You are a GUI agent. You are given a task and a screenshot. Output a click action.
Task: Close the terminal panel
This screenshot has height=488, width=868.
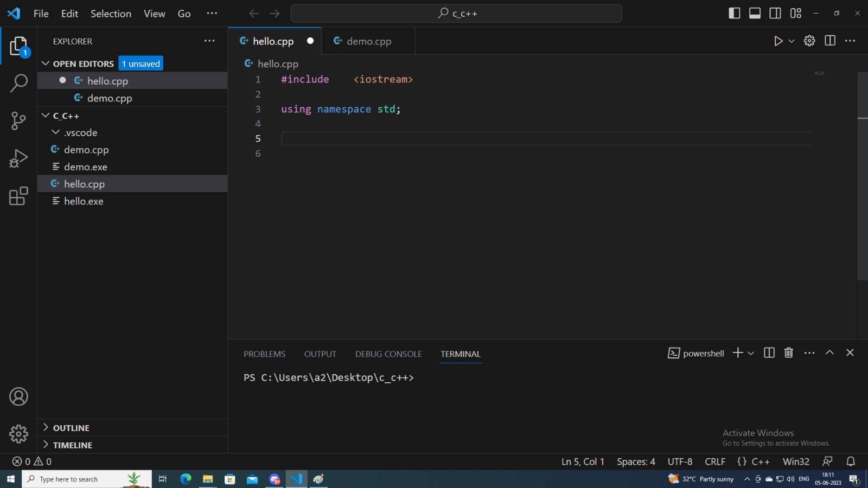850,353
